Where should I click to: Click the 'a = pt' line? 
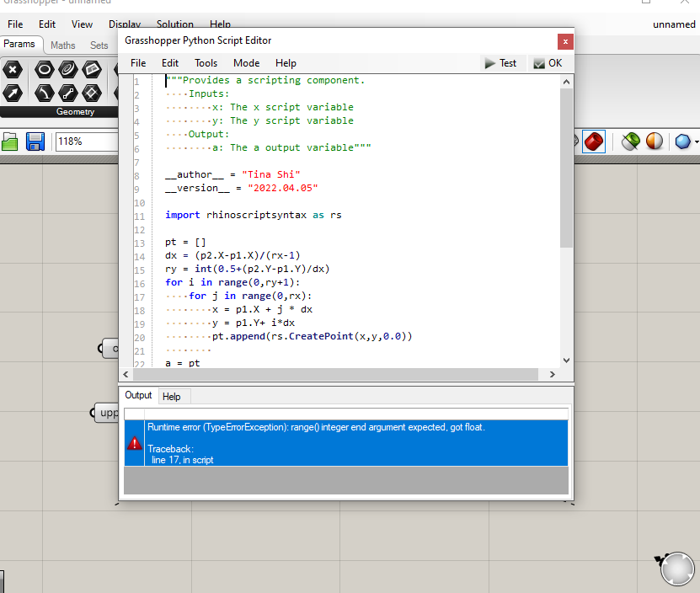pos(182,362)
